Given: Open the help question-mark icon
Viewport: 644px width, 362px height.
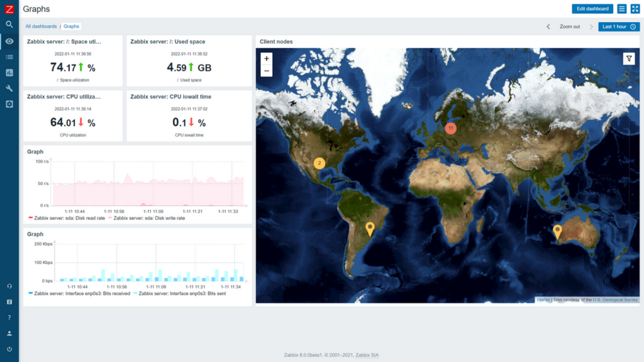Looking at the screenshot, I should pos(9,317).
